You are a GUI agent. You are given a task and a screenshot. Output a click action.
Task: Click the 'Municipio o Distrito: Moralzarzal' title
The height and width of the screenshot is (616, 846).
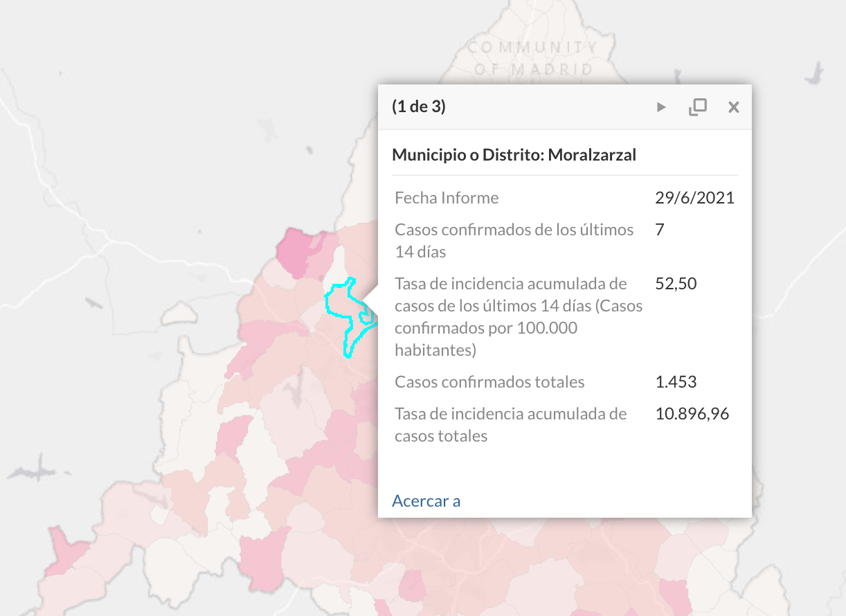514,154
